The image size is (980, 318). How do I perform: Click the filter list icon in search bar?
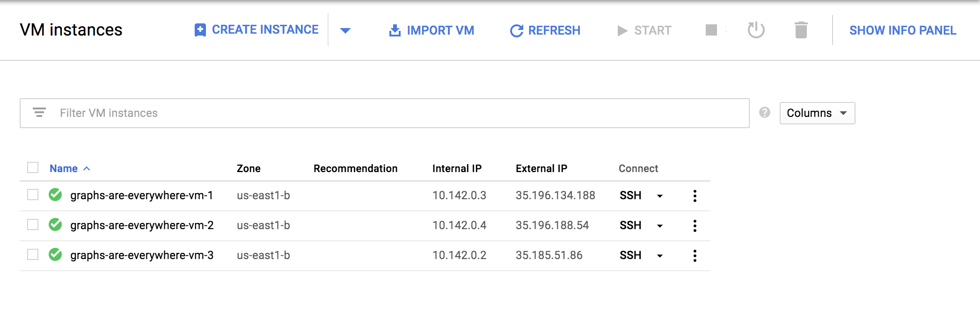pos(39,113)
